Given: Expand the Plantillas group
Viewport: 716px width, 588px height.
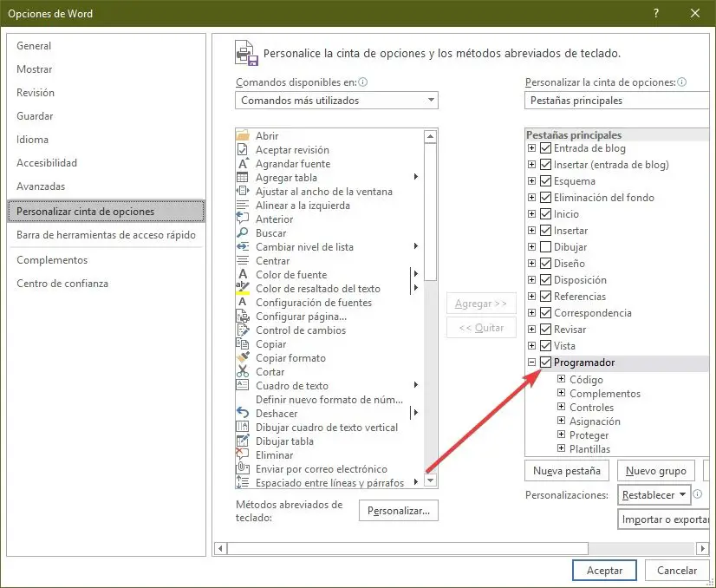Looking at the screenshot, I should click(561, 448).
